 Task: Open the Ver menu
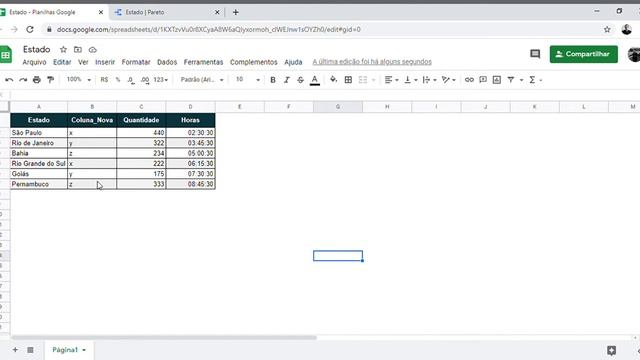(x=83, y=62)
